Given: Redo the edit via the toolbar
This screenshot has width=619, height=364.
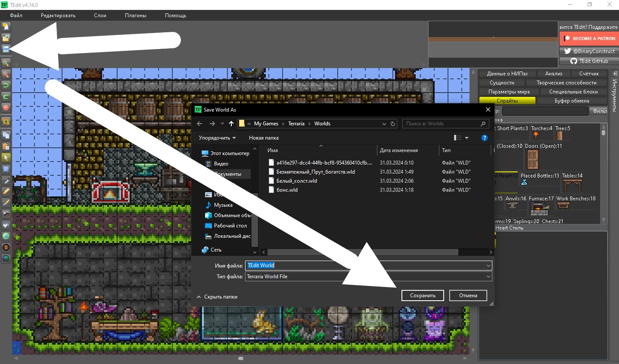Looking at the screenshot, I should point(6,96).
